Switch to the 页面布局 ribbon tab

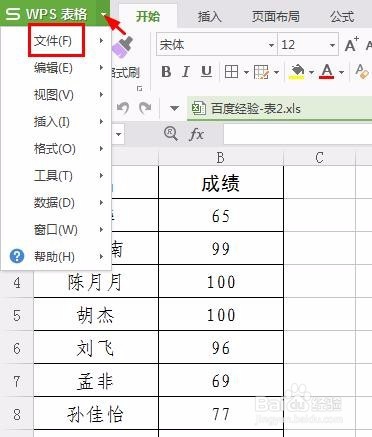coord(276,16)
